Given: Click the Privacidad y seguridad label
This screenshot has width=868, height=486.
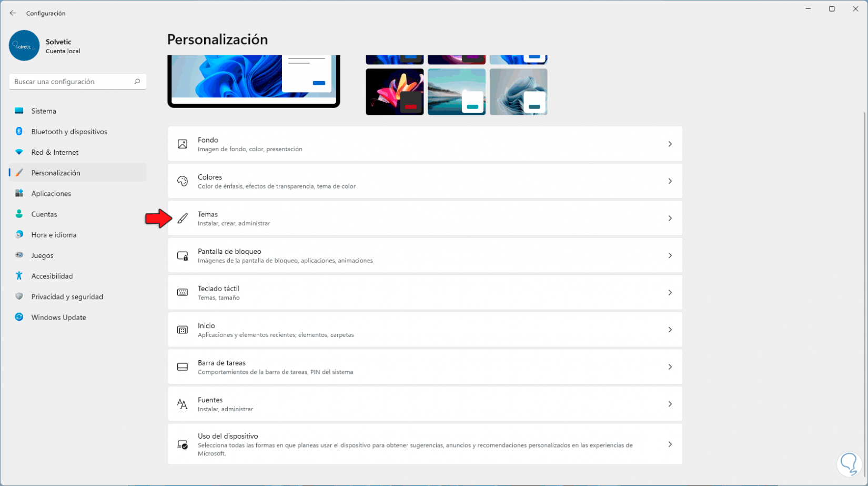Looking at the screenshot, I should (67, 296).
